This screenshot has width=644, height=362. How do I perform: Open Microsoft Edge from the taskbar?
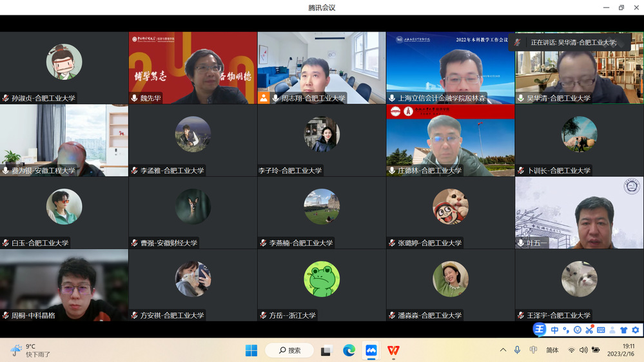tap(349, 350)
